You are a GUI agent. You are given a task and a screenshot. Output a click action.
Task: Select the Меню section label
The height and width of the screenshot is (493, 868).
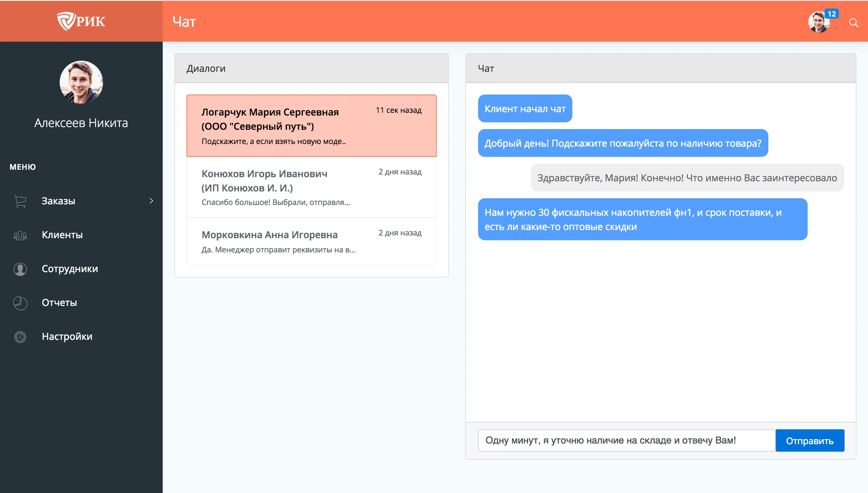point(22,167)
